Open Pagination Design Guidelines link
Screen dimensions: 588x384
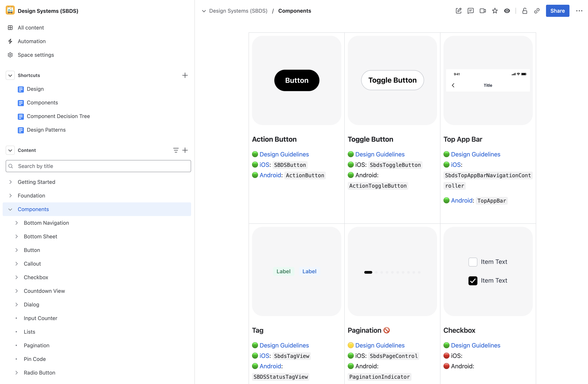[380, 345]
